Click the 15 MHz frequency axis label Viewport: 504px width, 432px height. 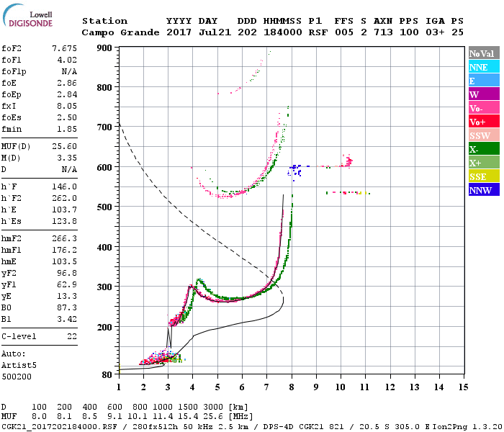coord(463,387)
